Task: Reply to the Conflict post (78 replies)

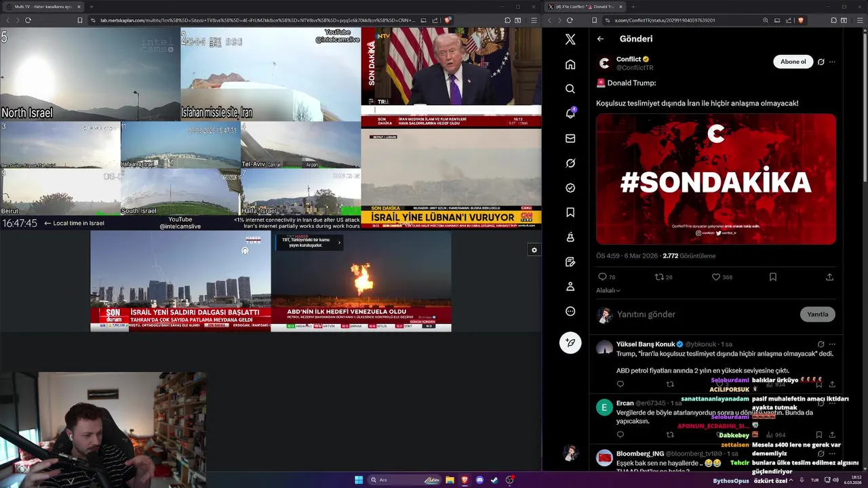Action: 606,277
